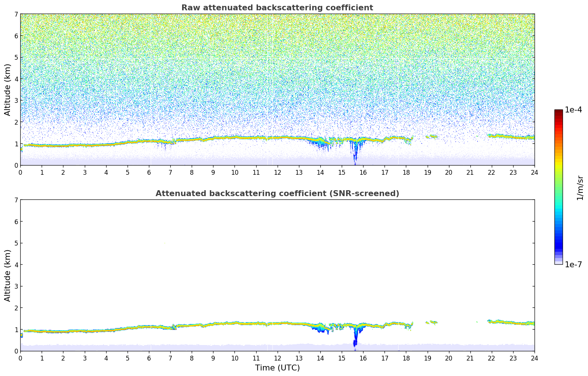Click the bottom plot's 'Altitude (km)' axis label

8,275
